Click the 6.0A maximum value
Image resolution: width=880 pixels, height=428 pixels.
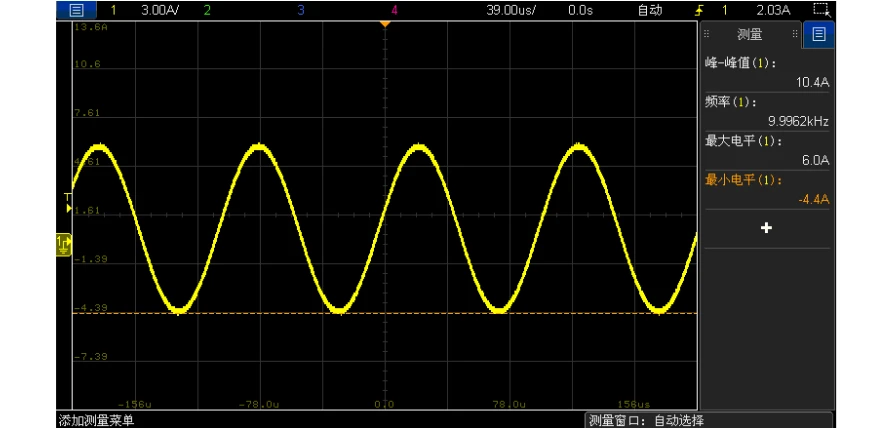[815, 160]
